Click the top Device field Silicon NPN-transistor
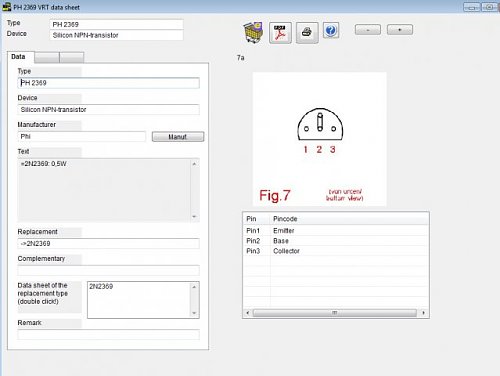The height and width of the screenshot is (376, 500). (116, 35)
